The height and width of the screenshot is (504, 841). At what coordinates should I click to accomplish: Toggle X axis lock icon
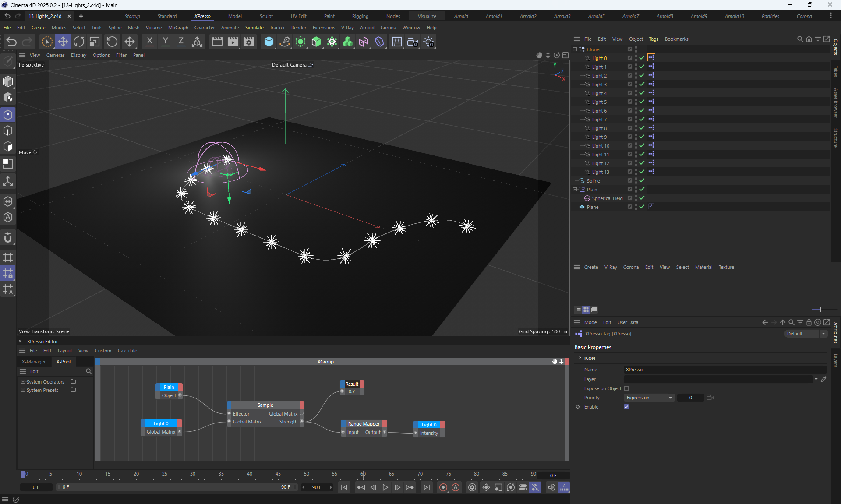[149, 42]
